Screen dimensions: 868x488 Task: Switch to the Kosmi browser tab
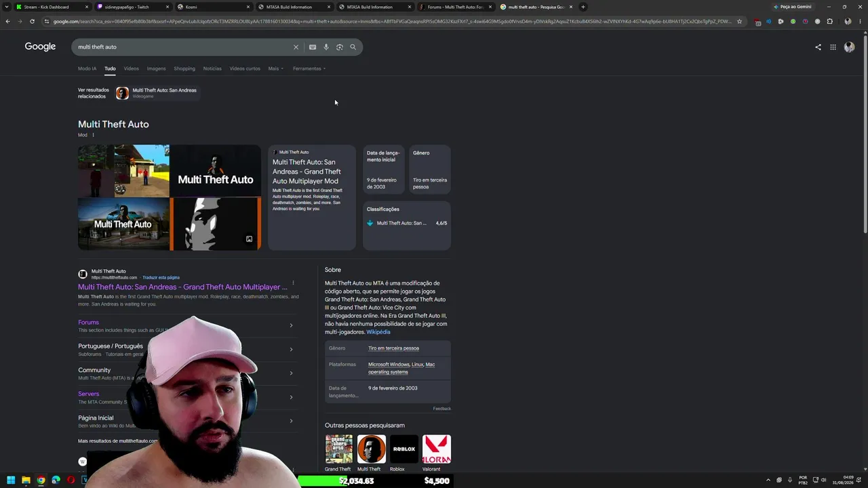(x=214, y=7)
